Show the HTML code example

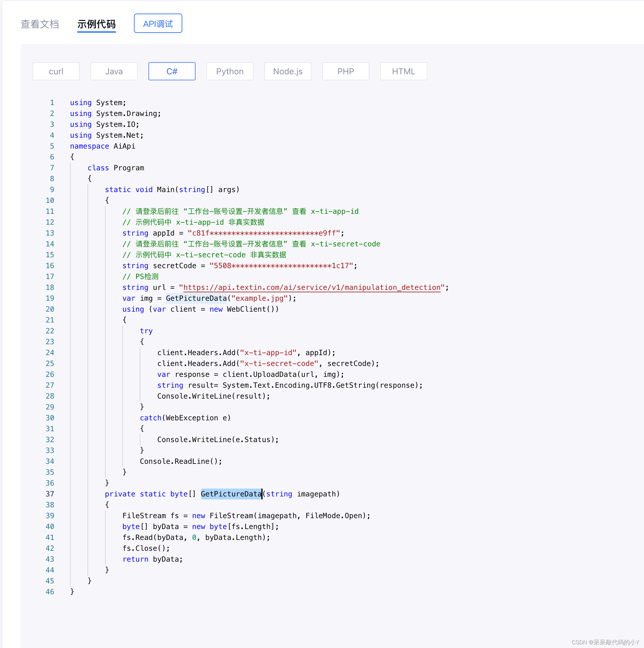403,72
